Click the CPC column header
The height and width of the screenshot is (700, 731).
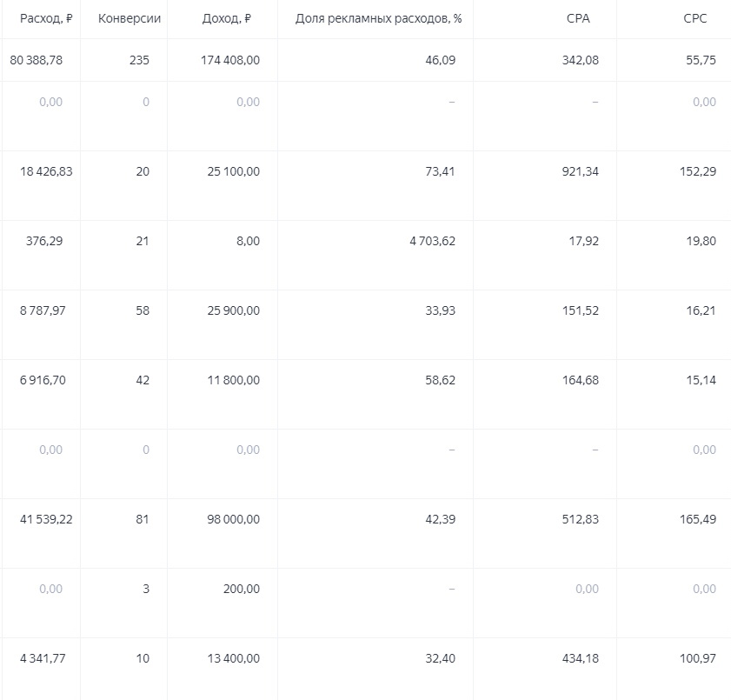click(x=695, y=19)
